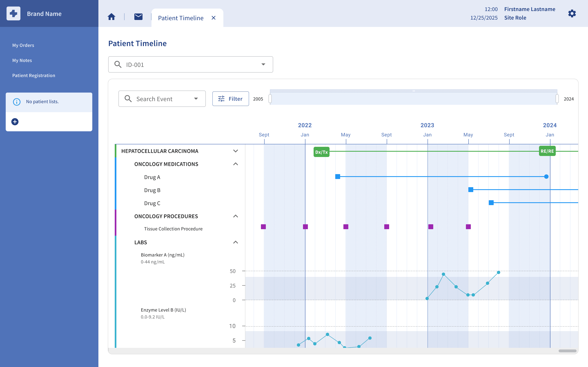Click the 2005 left range slider handle

[270, 99]
